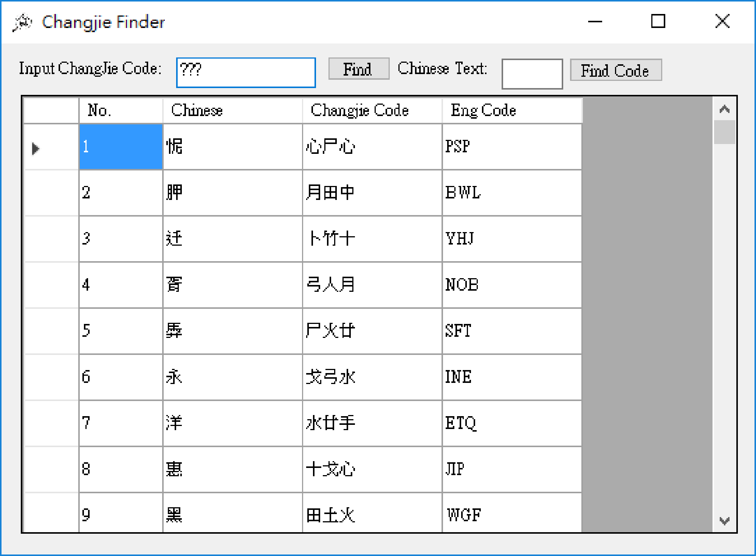Image resolution: width=756 pixels, height=556 pixels.
Task: Maximize the Changjie Finder window
Action: pyautogui.click(x=658, y=22)
